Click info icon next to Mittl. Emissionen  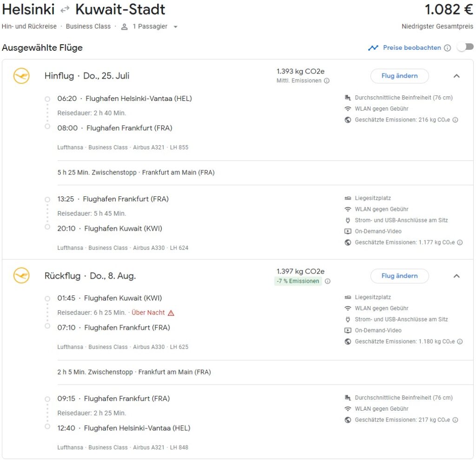[327, 80]
